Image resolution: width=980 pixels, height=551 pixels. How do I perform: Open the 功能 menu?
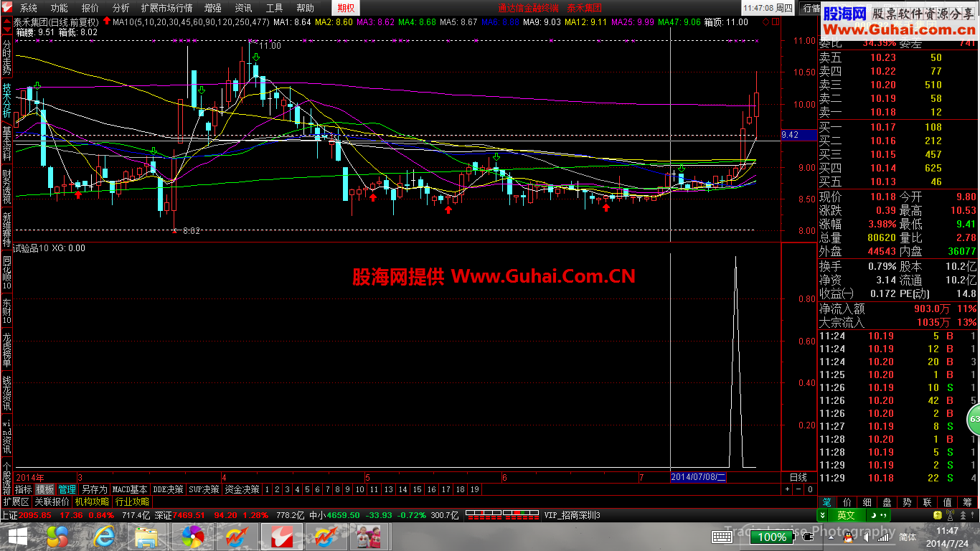tap(60, 9)
